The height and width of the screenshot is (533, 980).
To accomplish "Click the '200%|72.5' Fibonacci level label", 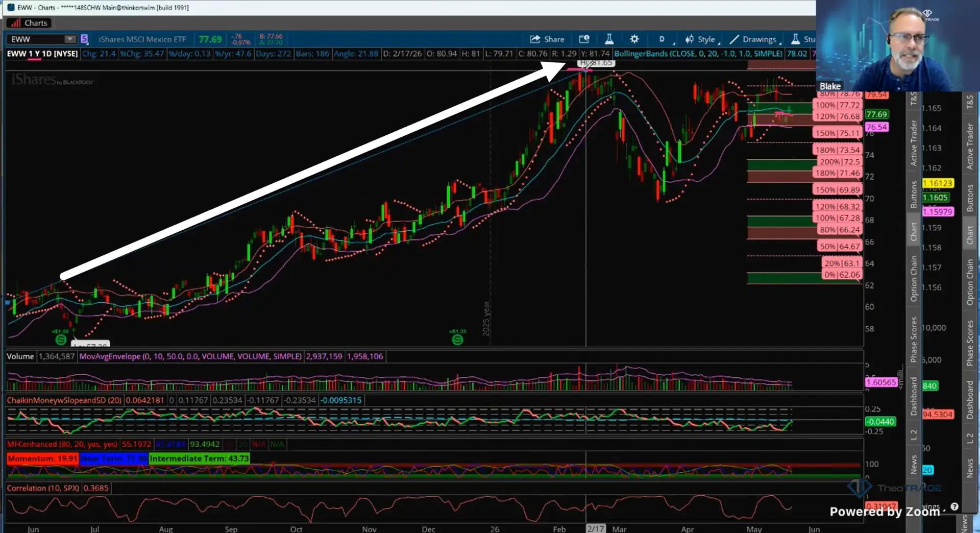I will 840,162.
